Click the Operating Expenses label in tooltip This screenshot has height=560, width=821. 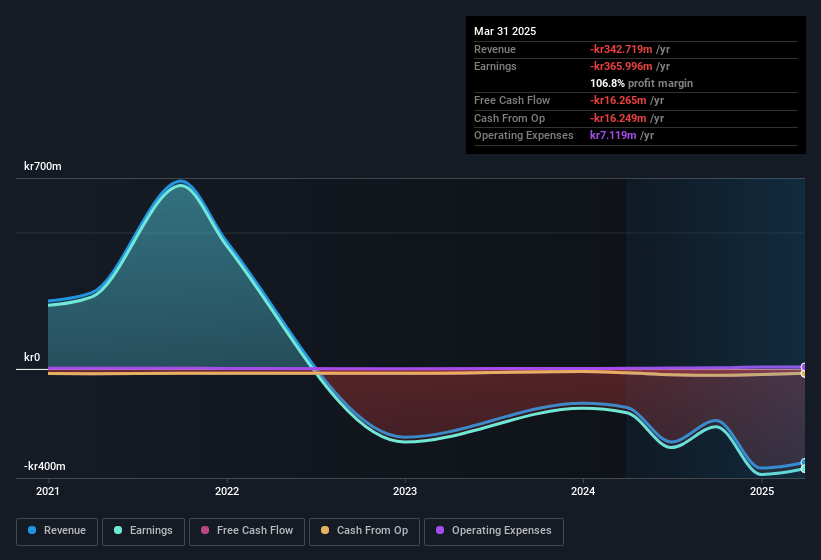[x=524, y=136]
